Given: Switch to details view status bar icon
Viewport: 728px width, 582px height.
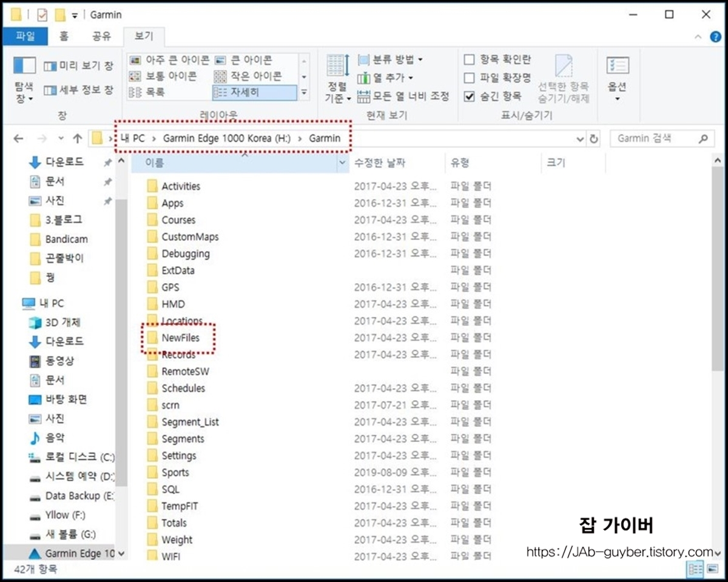Looking at the screenshot, I should click(695, 569).
